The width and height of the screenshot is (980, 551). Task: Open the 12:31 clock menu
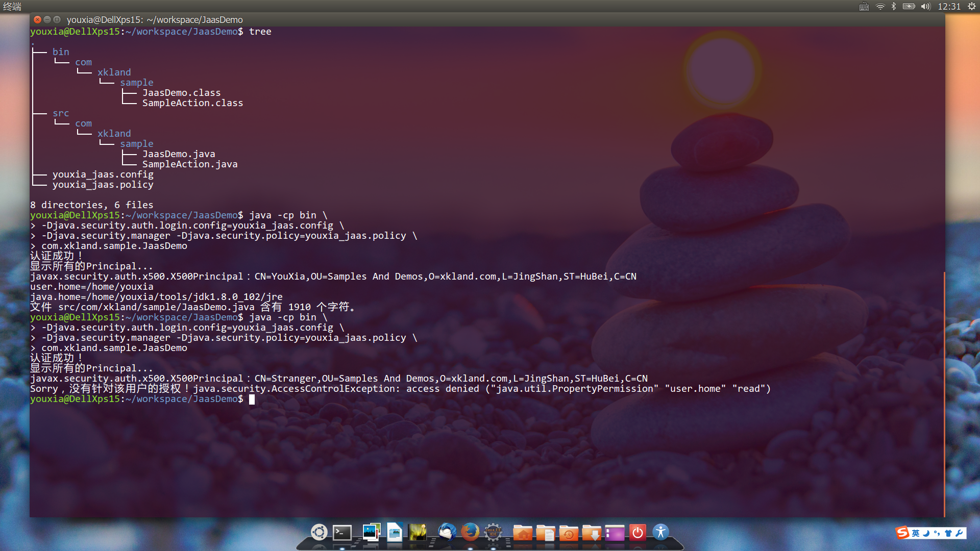click(x=949, y=7)
